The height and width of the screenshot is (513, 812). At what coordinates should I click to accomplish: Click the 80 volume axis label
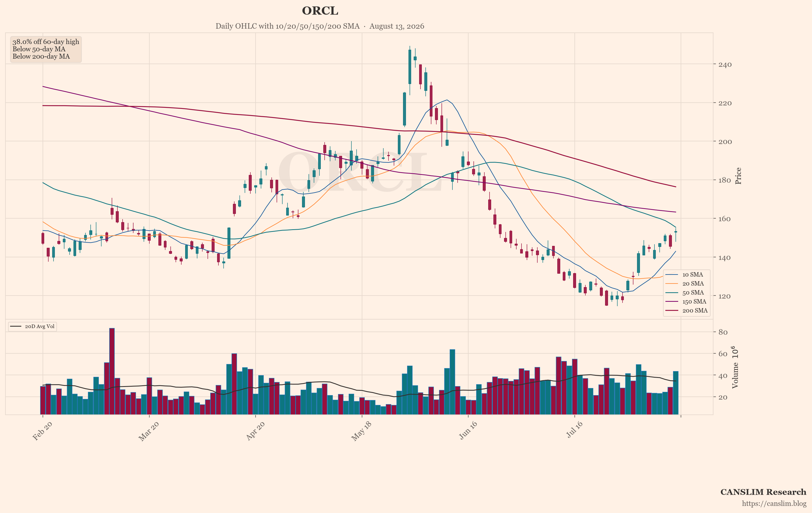pos(723,332)
